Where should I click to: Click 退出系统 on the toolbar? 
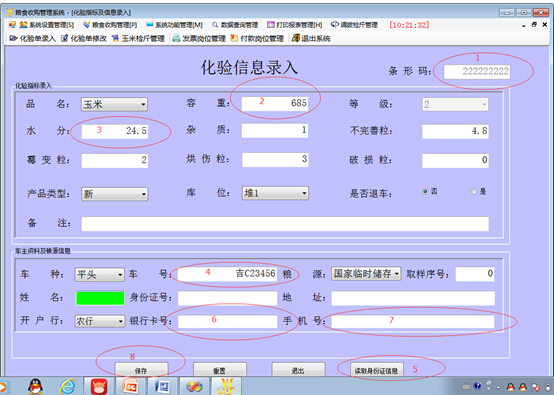[311, 39]
